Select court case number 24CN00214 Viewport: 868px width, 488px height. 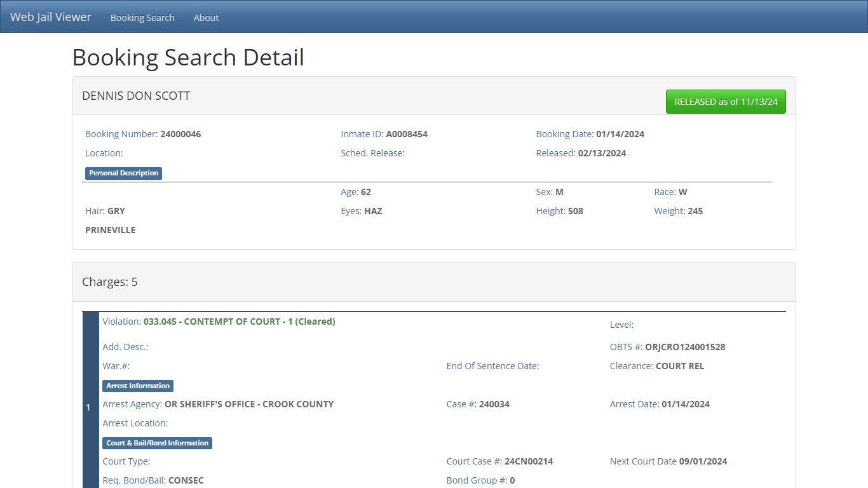[529, 461]
